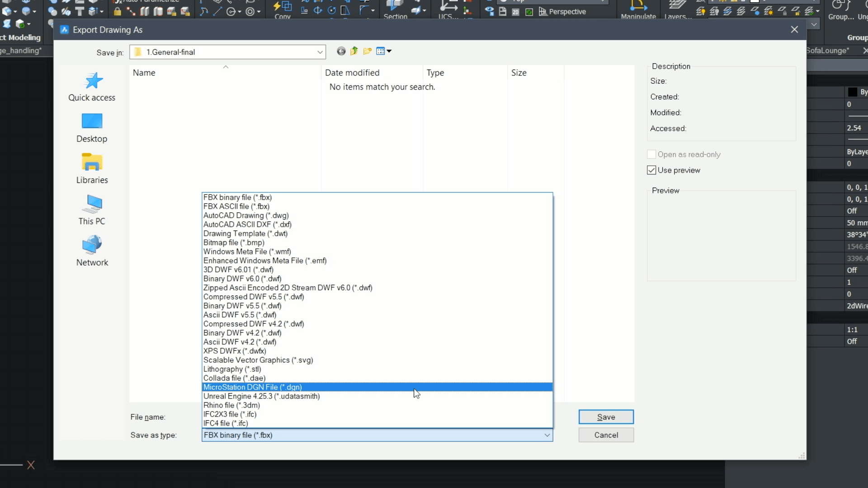Toggle Perspective view mode
Viewport: 868px width, 488px height.
click(x=562, y=12)
